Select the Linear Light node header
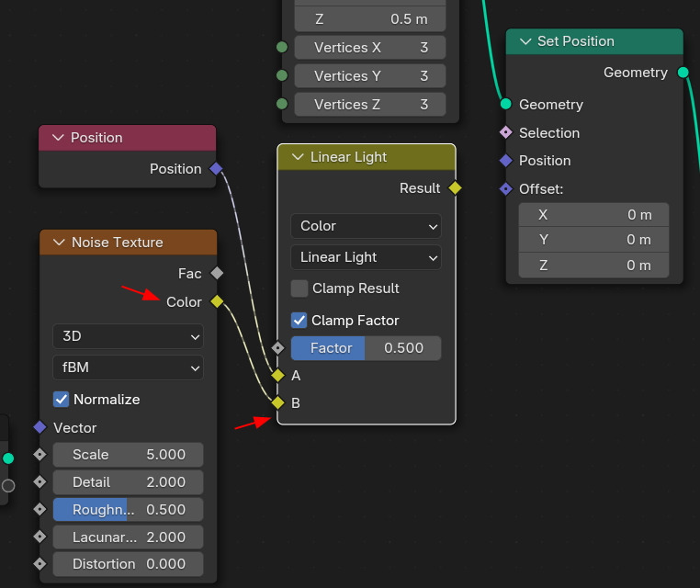The height and width of the screenshot is (588, 700). click(366, 157)
